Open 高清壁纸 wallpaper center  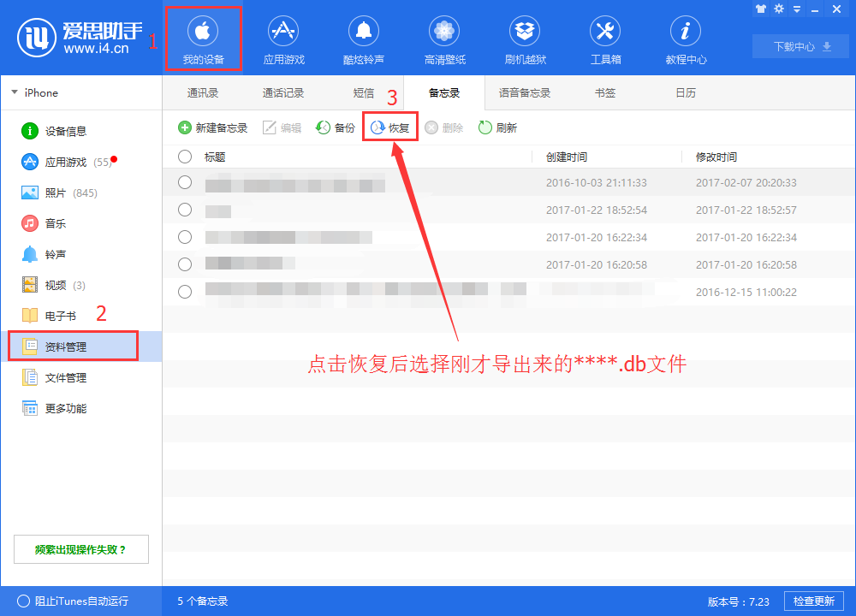coord(443,38)
